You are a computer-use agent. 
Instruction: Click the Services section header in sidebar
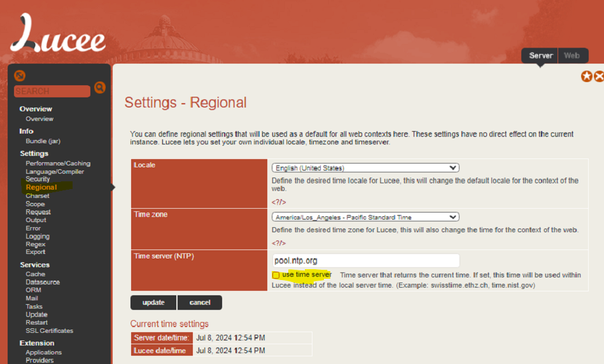point(34,265)
